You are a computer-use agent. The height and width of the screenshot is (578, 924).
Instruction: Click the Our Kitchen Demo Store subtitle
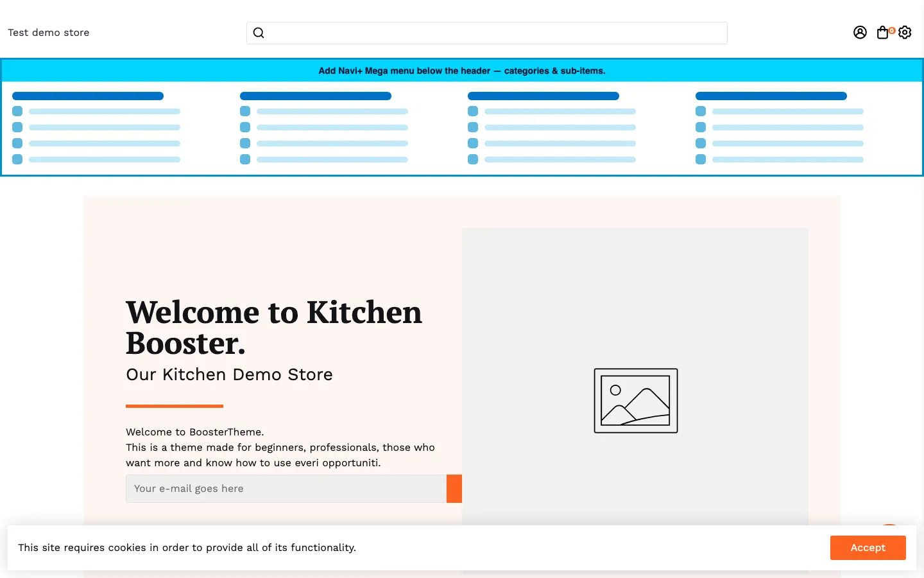[x=229, y=374]
